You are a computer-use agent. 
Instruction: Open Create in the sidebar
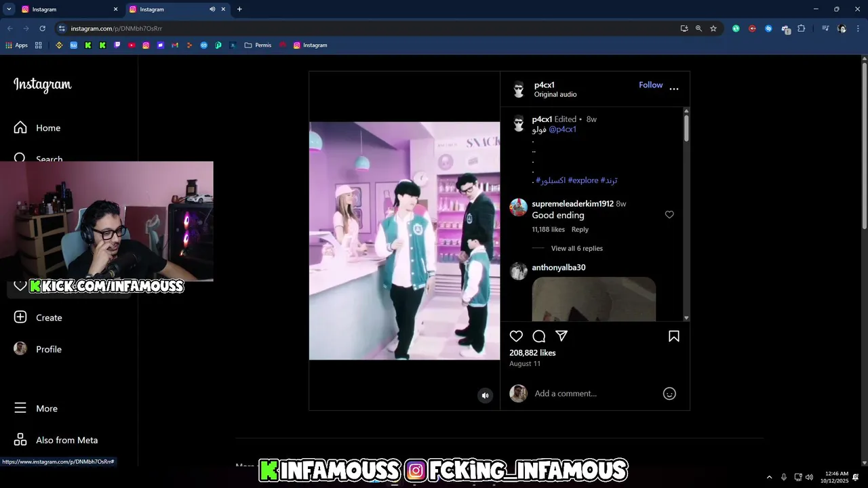click(39, 318)
